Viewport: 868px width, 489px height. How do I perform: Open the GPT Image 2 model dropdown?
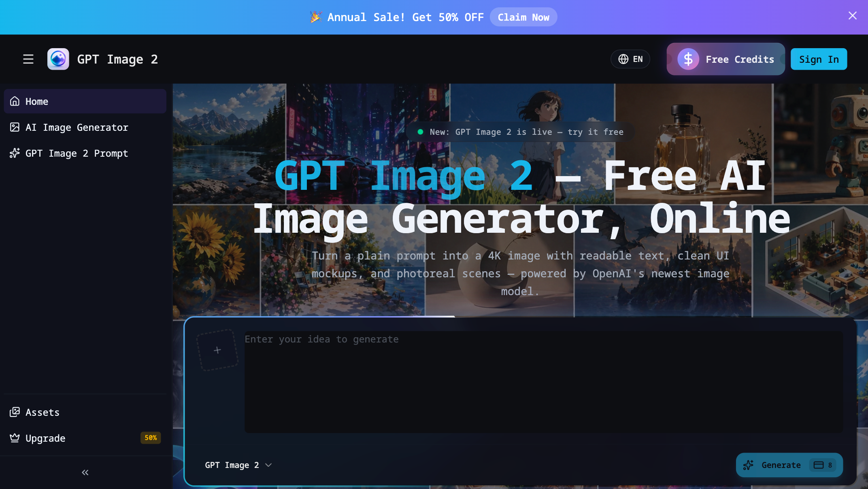(238, 465)
